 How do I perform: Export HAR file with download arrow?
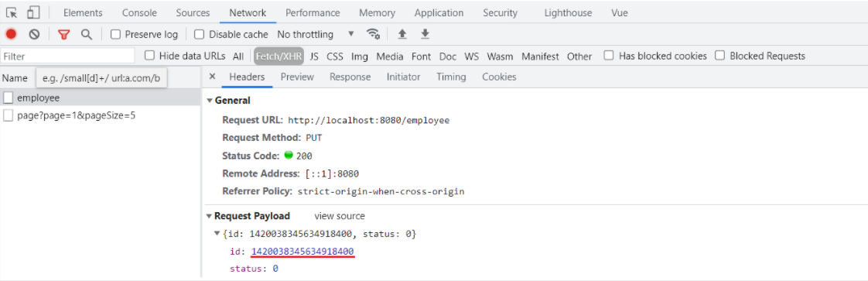pos(425,34)
